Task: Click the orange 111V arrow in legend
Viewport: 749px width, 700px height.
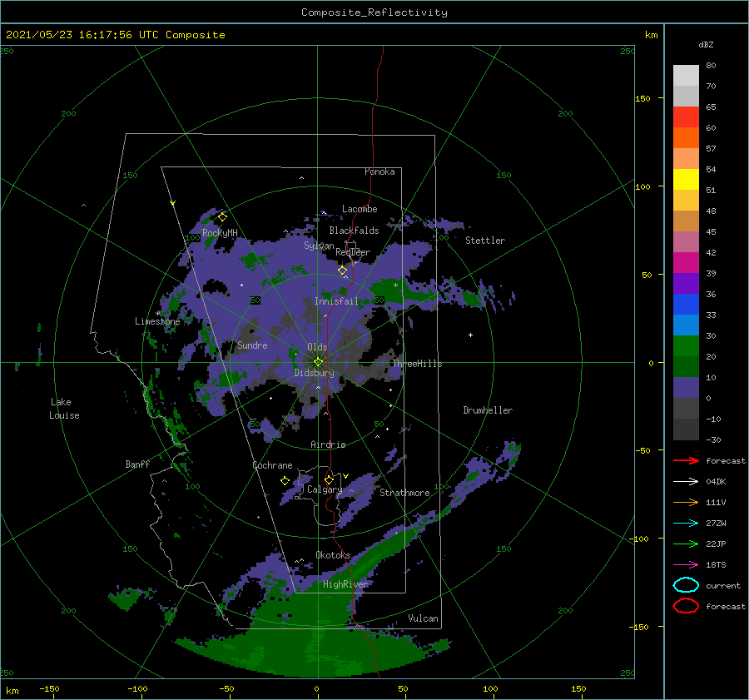Action: [686, 502]
